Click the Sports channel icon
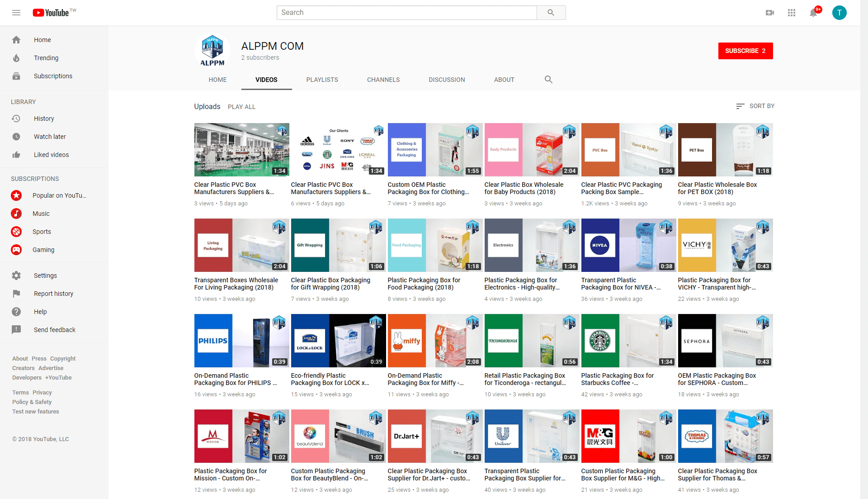 [x=16, y=232]
